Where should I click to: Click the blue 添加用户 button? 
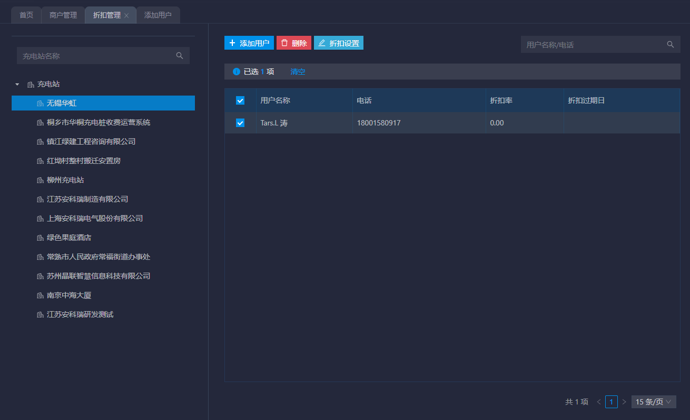[249, 43]
